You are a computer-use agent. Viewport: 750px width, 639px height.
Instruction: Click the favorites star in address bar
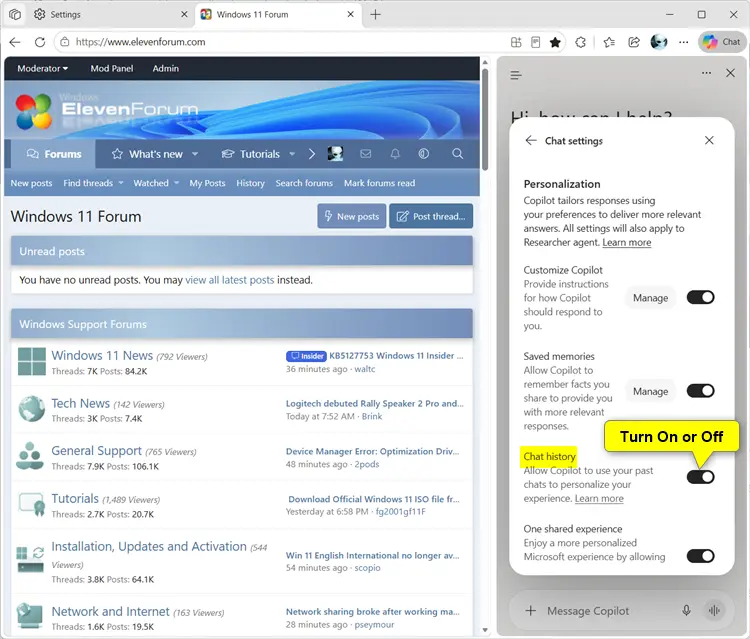pyautogui.click(x=555, y=42)
